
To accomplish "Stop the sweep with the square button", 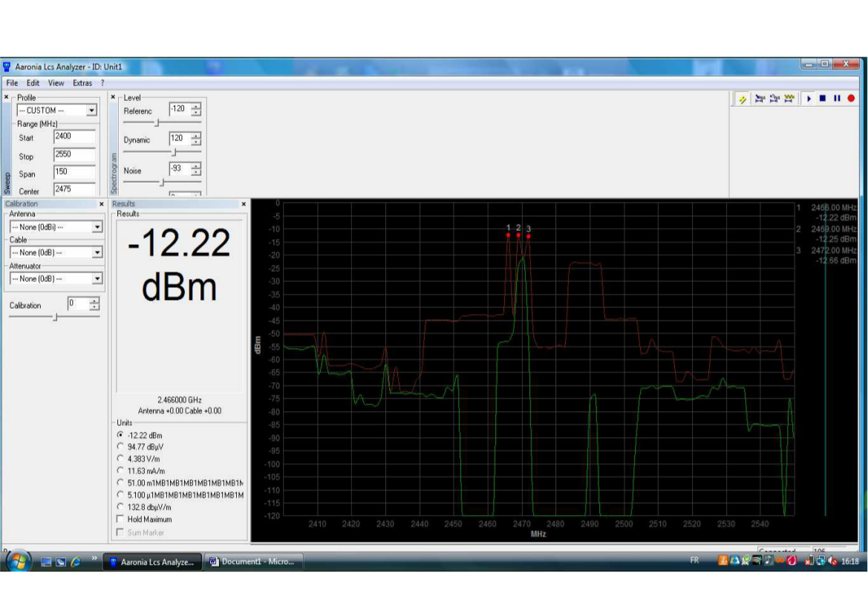I will coord(823,99).
